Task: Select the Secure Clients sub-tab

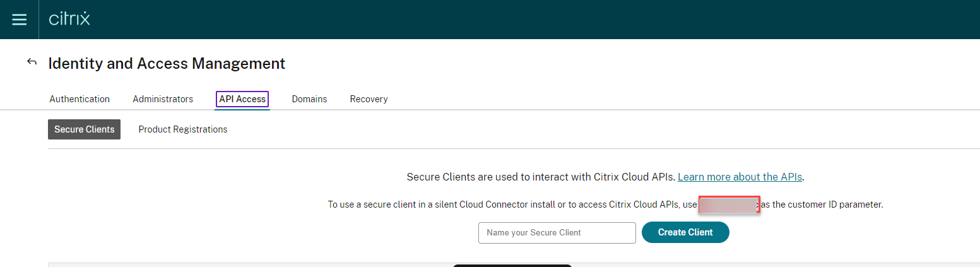Action: pos(84,129)
